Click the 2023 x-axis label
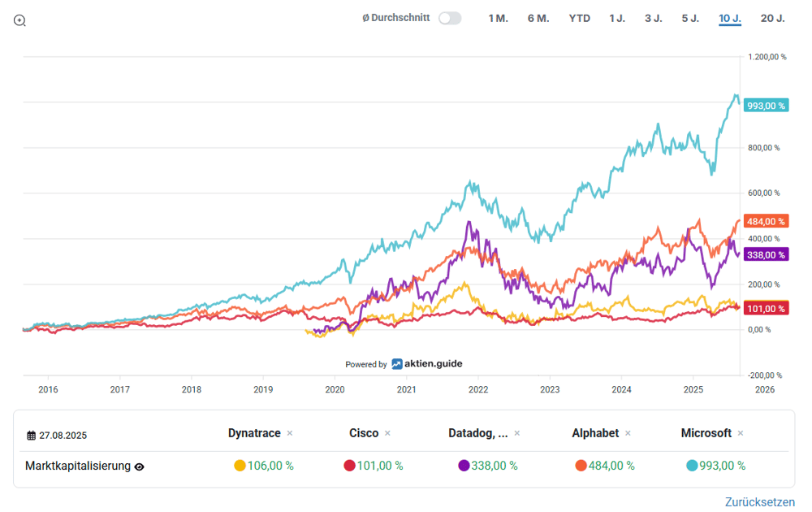This screenshot has height=512, width=812. click(x=550, y=390)
